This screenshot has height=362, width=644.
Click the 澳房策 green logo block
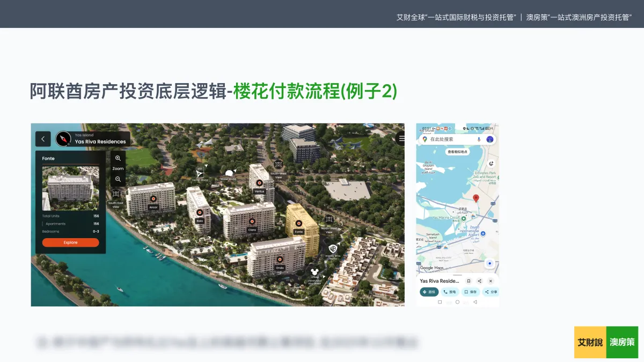[623, 342]
